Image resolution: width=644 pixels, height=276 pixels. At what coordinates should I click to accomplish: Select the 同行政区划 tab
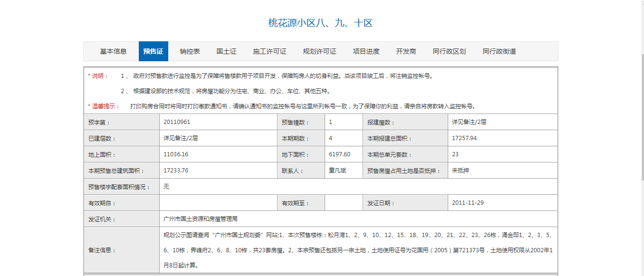click(x=450, y=51)
